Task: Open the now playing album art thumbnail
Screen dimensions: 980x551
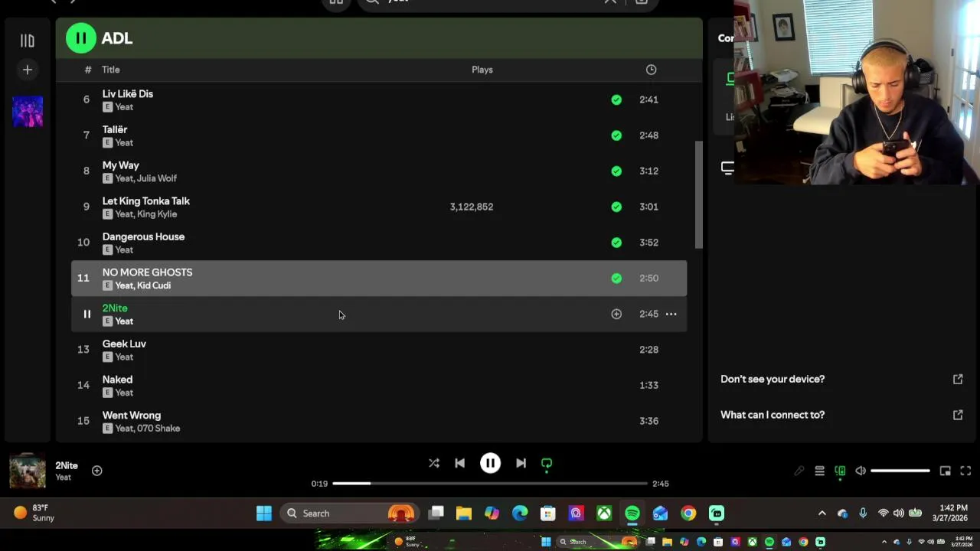Action: [28, 471]
